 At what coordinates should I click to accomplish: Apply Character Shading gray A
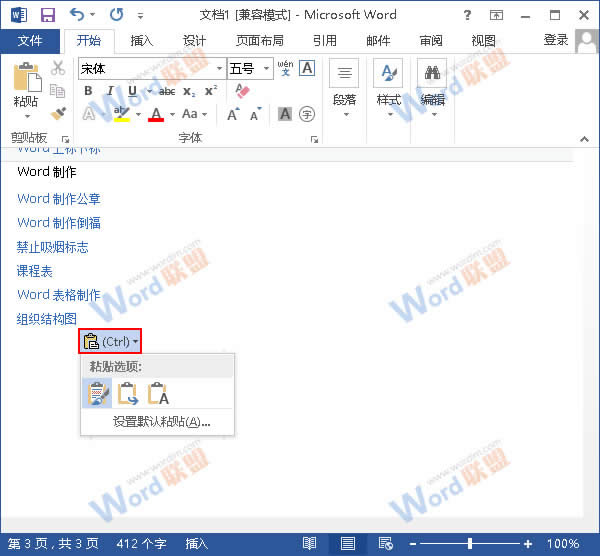pyautogui.click(x=285, y=114)
